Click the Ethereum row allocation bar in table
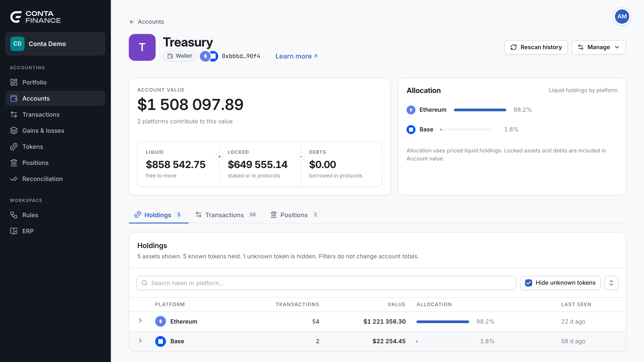The image size is (644, 362). click(x=443, y=322)
